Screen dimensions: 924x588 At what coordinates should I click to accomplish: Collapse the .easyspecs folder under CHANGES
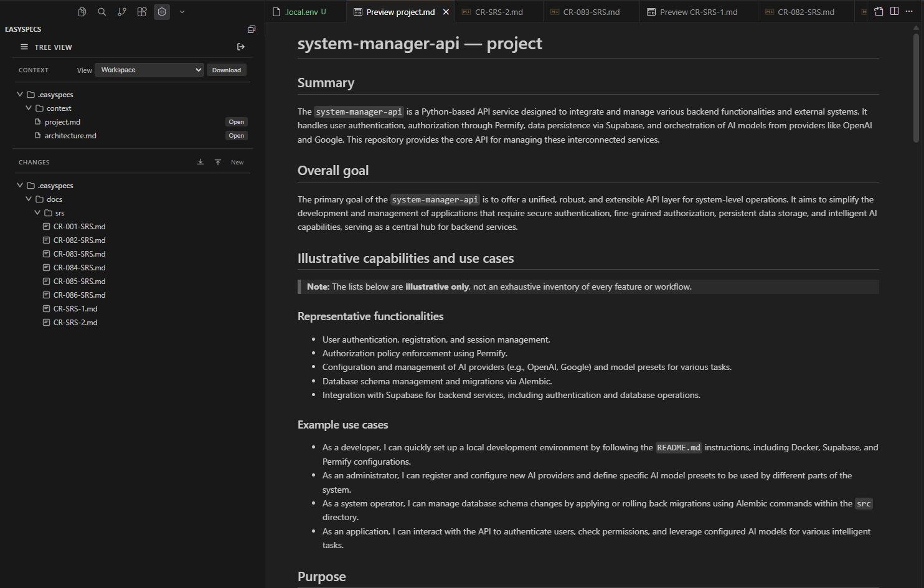click(20, 185)
